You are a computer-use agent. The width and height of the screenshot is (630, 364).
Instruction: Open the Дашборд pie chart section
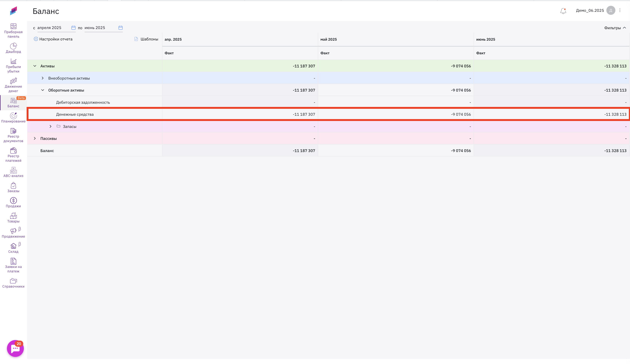coord(13,48)
